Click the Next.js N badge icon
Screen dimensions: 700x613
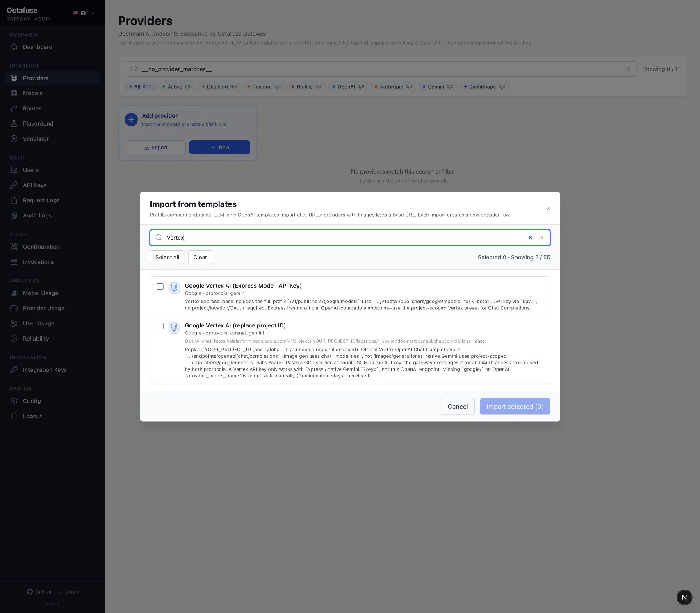coord(684,597)
